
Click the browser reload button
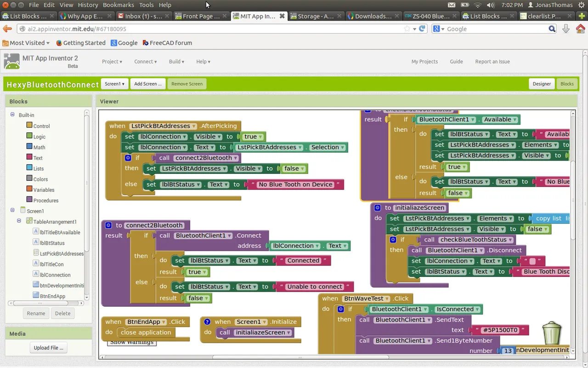coord(422,29)
